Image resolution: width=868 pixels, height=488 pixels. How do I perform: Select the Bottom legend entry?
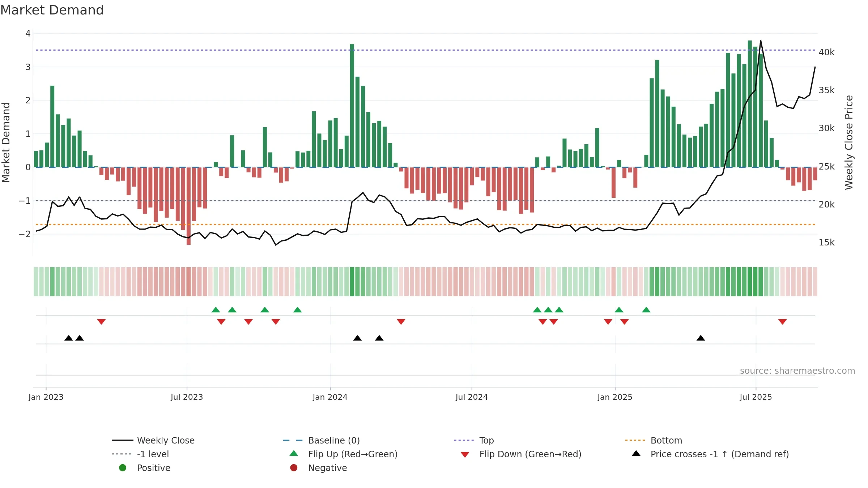pyautogui.click(x=654, y=440)
